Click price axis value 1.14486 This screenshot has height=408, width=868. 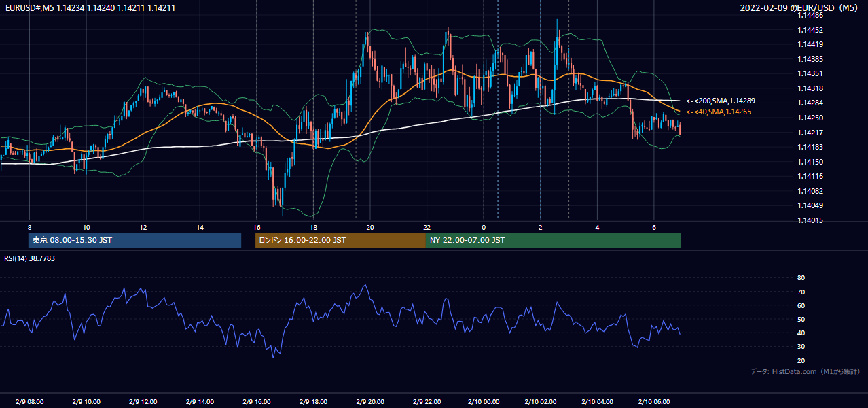(x=810, y=15)
